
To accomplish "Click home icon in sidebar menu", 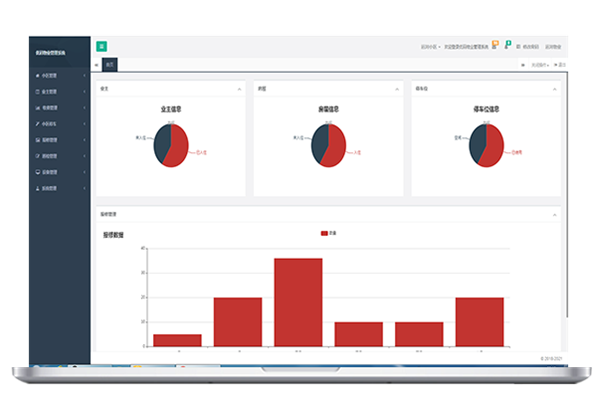I will pos(38,76).
